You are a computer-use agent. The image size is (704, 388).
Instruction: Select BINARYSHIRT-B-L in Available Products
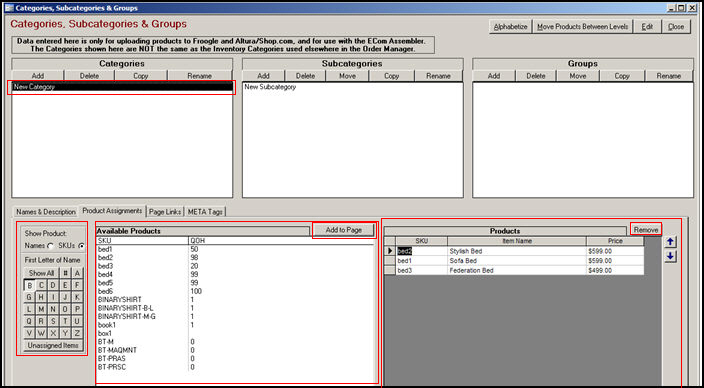[126, 308]
